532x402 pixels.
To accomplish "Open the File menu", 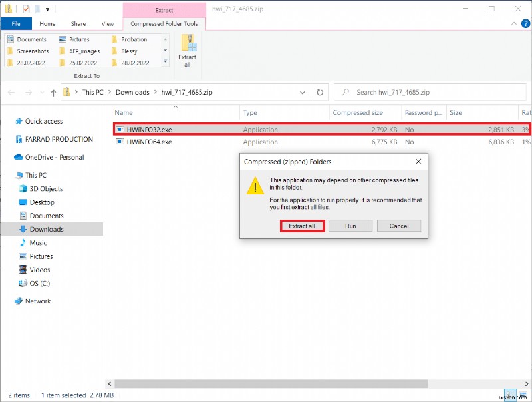I will [x=16, y=23].
